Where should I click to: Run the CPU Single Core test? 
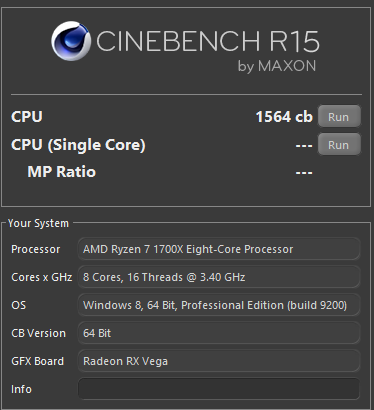339,145
